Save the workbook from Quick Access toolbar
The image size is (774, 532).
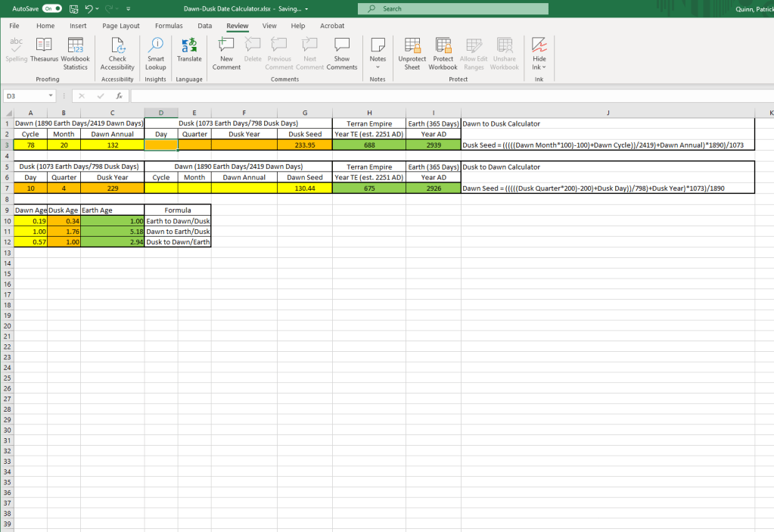pyautogui.click(x=73, y=9)
